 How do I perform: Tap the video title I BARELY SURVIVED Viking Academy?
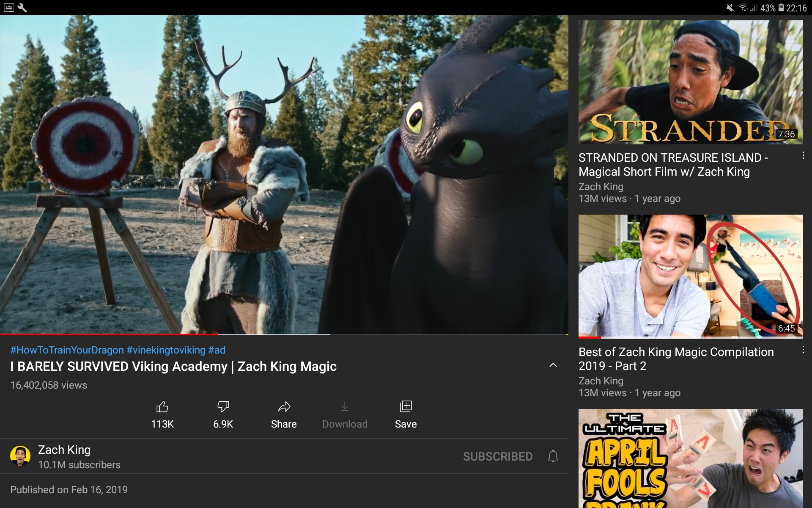173,367
